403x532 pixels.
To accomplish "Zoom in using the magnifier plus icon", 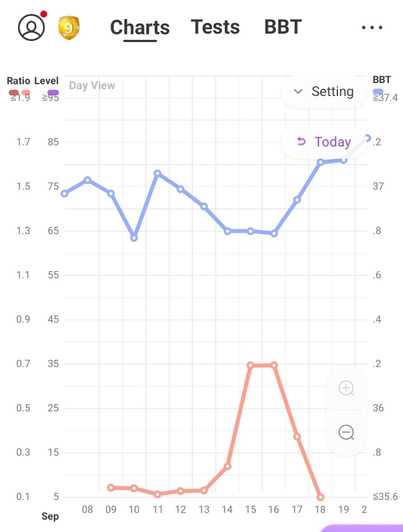I will pyautogui.click(x=346, y=388).
